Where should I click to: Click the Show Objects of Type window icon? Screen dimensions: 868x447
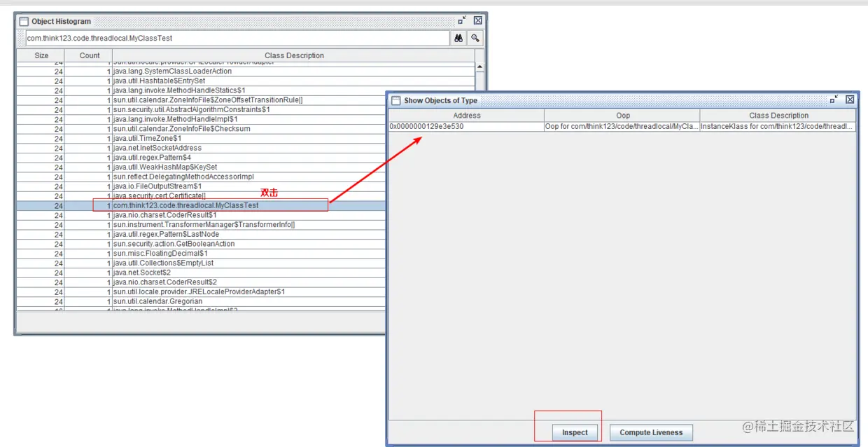395,100
